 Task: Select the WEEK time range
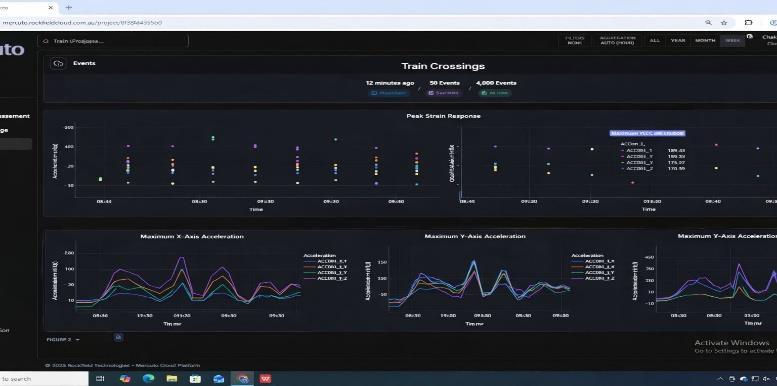(x=732, y=41)
